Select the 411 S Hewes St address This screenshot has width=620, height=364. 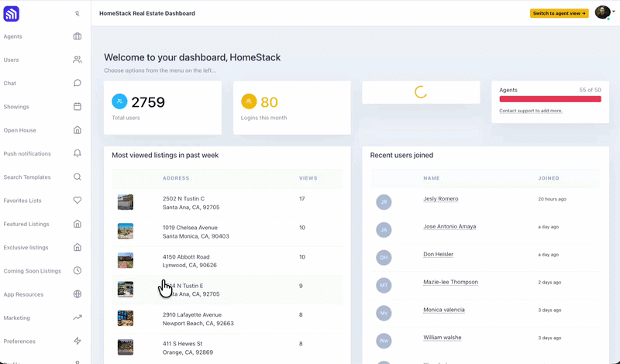pos(188,348)
